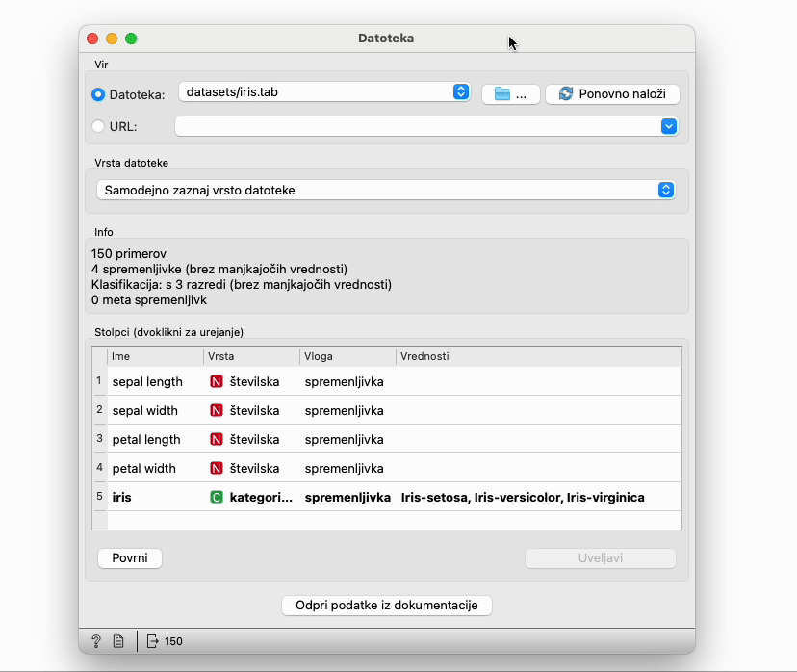
Task: Click the numeric type icon for sepal width
Action: click(x=217, y=410)
